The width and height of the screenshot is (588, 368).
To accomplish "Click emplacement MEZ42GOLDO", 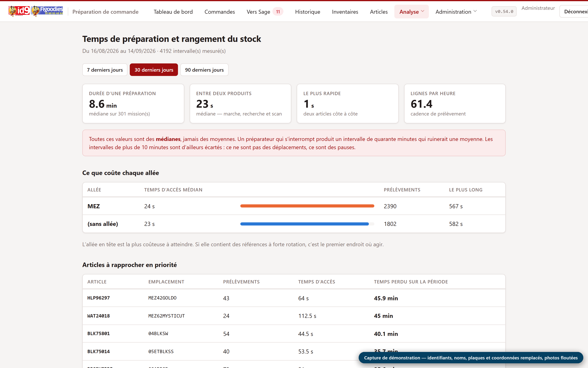I will pos(162,298).
